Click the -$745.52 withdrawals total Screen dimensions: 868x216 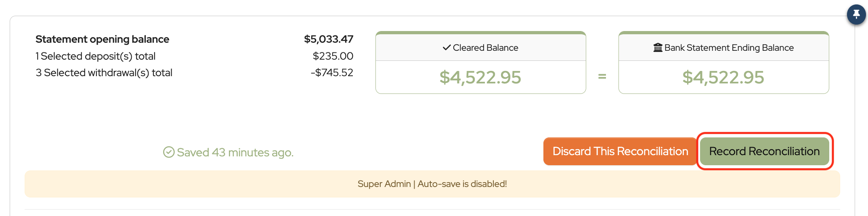click(x=332, y=73)
